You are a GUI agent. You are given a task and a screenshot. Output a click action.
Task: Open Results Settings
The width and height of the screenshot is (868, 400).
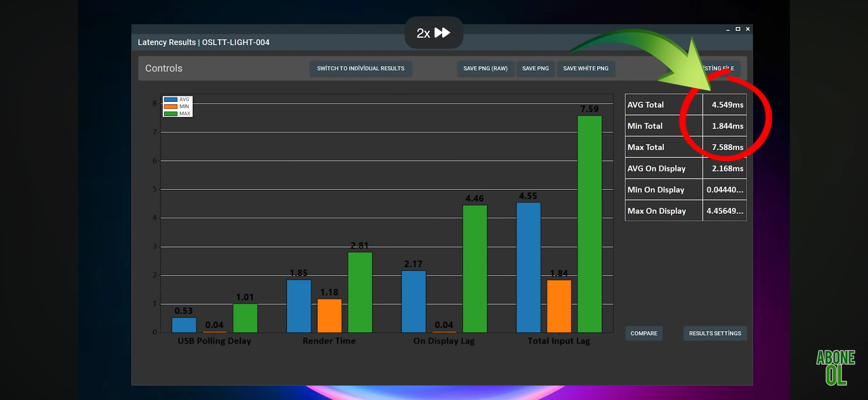pyautogui.click(x=715, y=333)
